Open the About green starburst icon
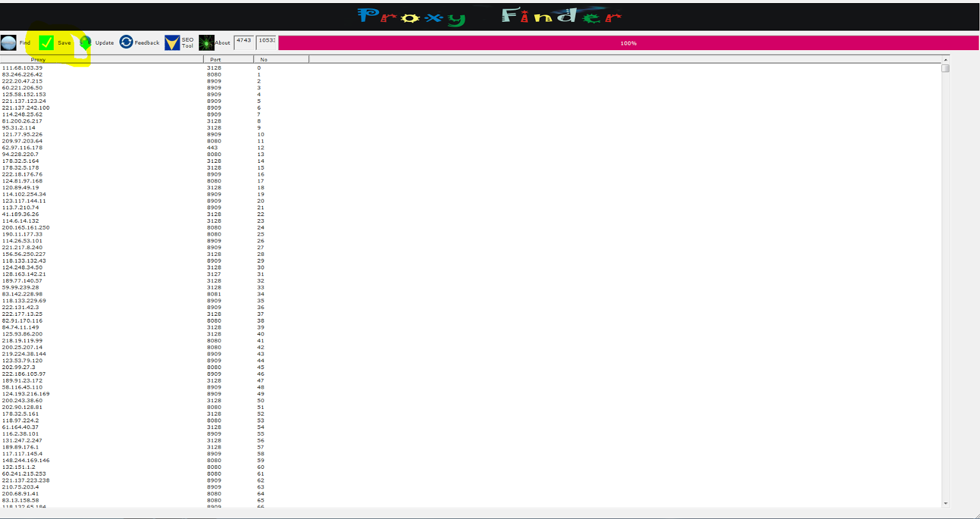Screen dimensions: 980x519 point(206,42)
